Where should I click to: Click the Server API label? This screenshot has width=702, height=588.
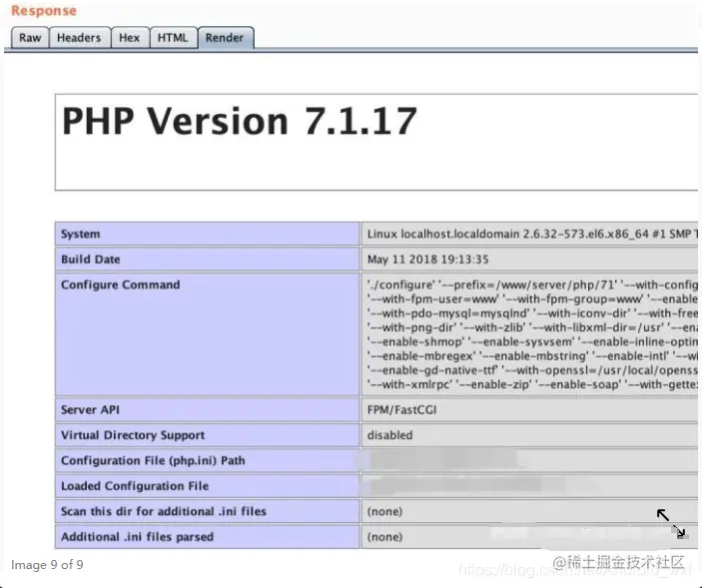point(90,410)
